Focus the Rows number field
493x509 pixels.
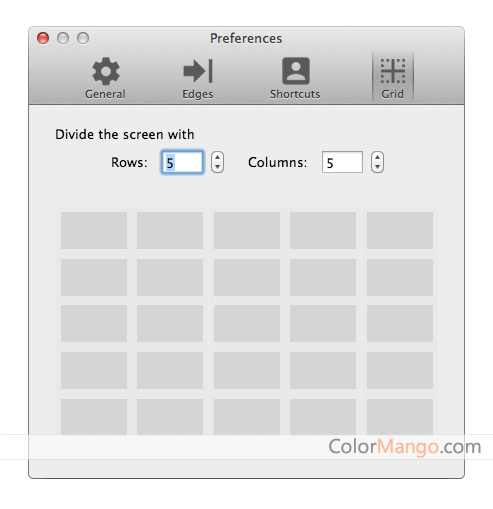182,162
